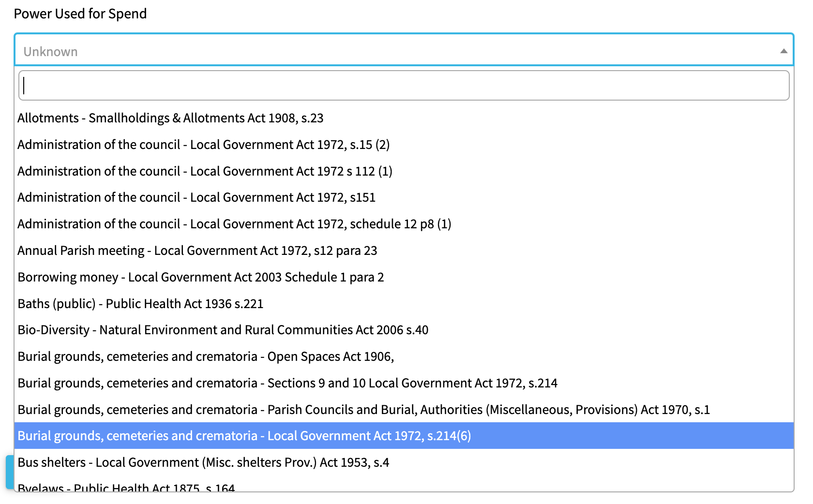The height and width of the screenshot is (504, 813).
Task: Select Byelaws - Public Health Act 1875
Action: (126, 488)
